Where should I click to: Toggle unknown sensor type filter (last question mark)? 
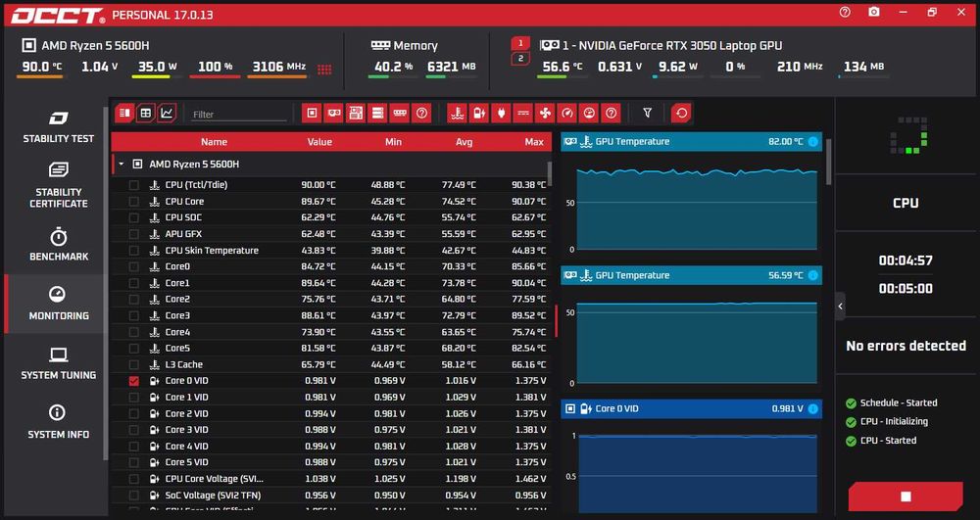(x=612, y=113)
